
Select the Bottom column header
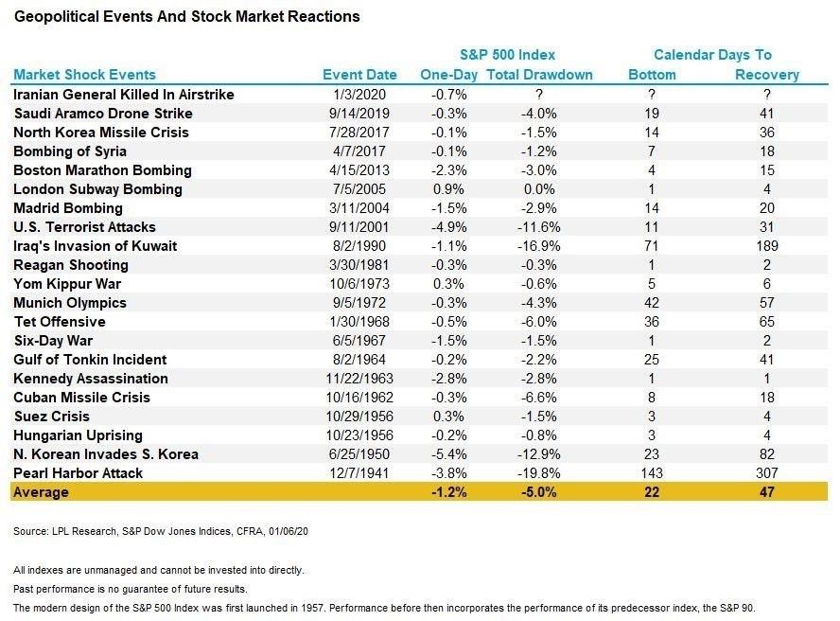point(652,75)
